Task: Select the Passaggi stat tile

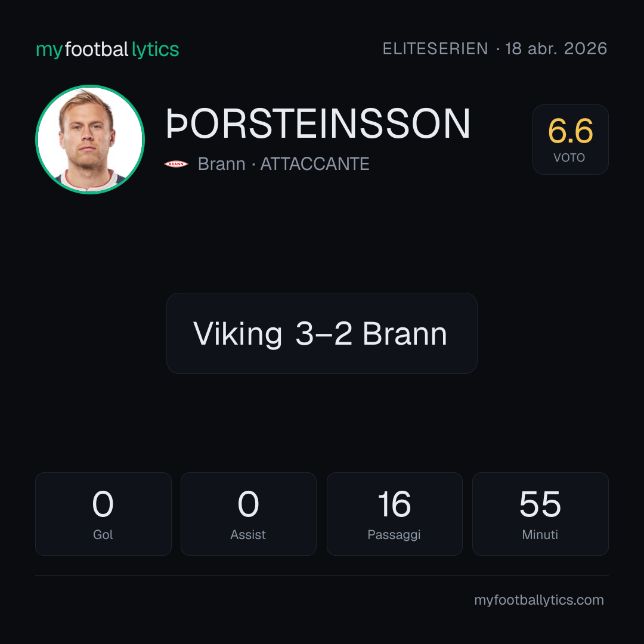Action: pos(394,514)
